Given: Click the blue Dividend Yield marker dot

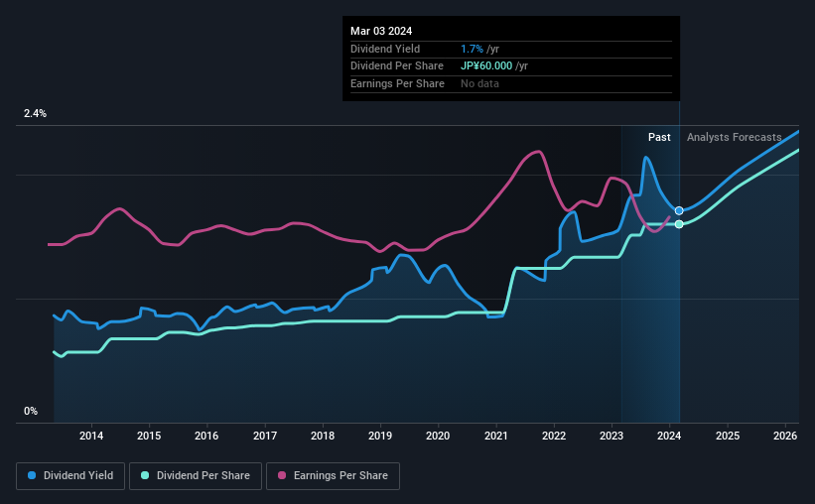Looking at the screenshot, I should (679, 210).
